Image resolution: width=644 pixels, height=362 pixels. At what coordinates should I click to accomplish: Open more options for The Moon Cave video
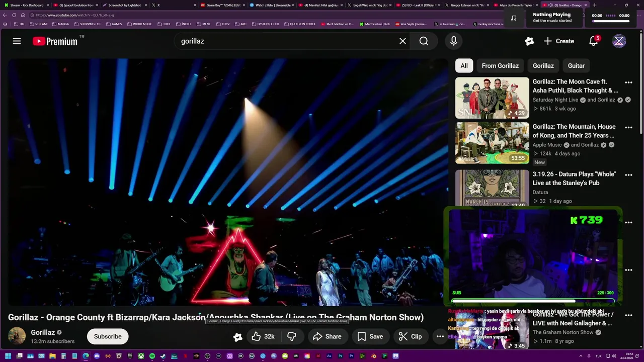628,82
